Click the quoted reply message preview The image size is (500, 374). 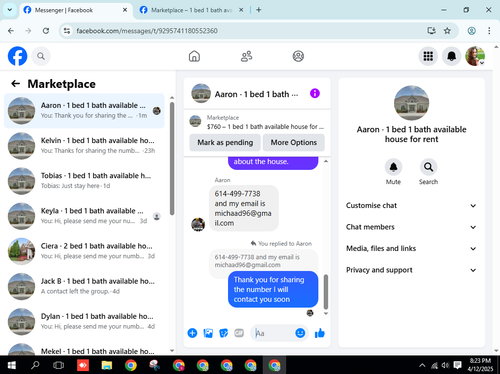click(x=263, y=261)
